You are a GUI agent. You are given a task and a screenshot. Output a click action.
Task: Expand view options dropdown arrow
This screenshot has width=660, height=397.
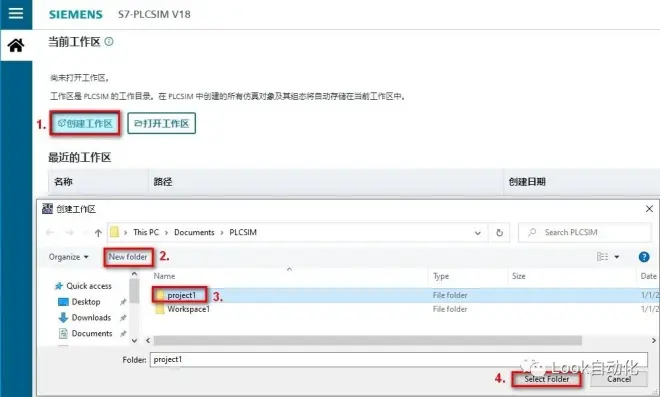tap(617, 257)
